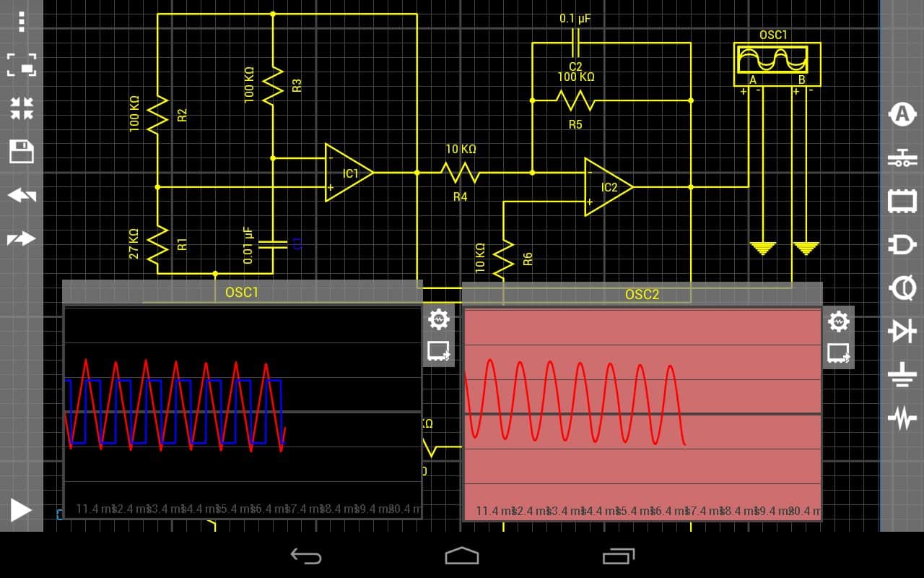Viewport: 924px width, 578px height.
Task: Select the logic gate component category
Action: [x=902, y=245]
